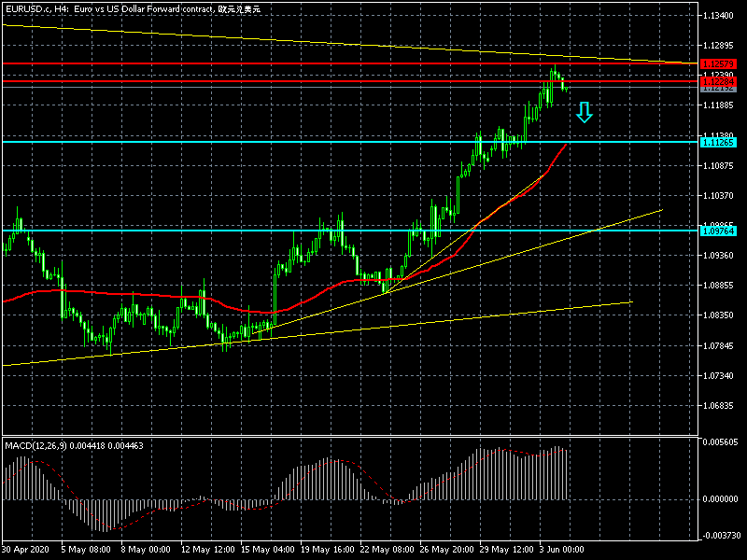The width and height of the screenshot is (747, 560).
Task: Click the -0.003730 MACD scale value
Action: [720, 535]
